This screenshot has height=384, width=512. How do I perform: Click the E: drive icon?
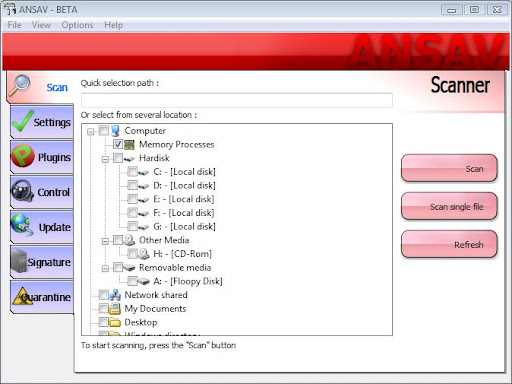click(144, 200)
